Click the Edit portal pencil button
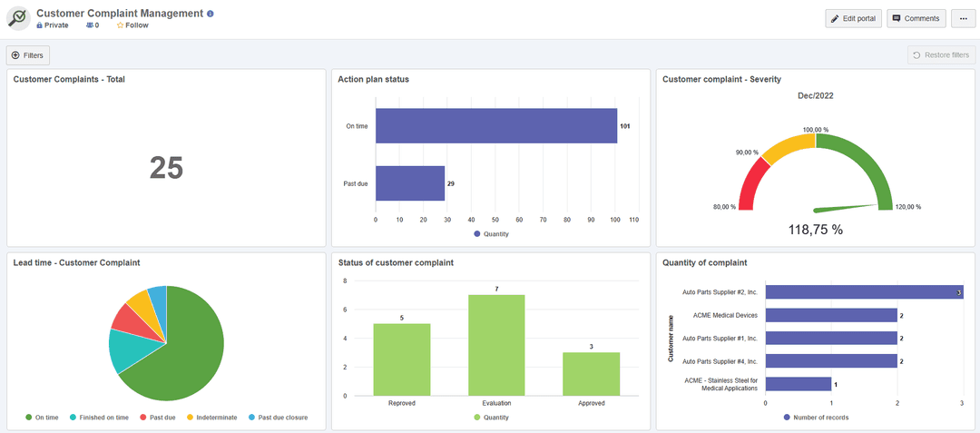Viewport: 980px width, 433px height. 853,19
